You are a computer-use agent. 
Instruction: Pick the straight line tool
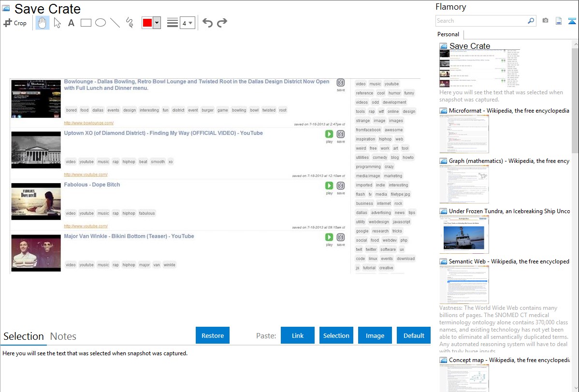(x=115, y=23)
